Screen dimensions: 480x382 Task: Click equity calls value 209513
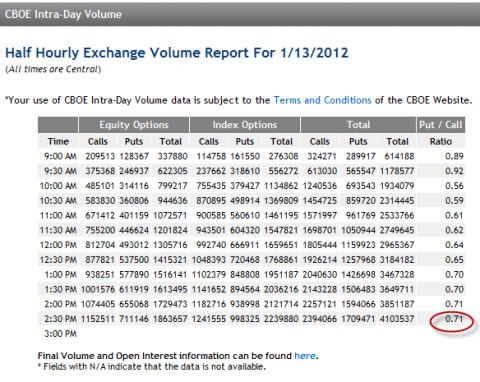(100, 156)
